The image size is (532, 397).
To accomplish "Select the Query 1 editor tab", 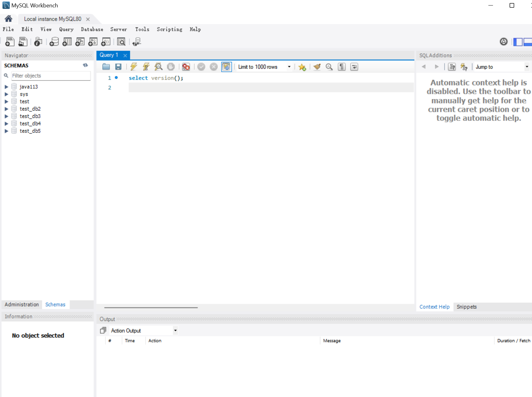I will pos(109,55).
